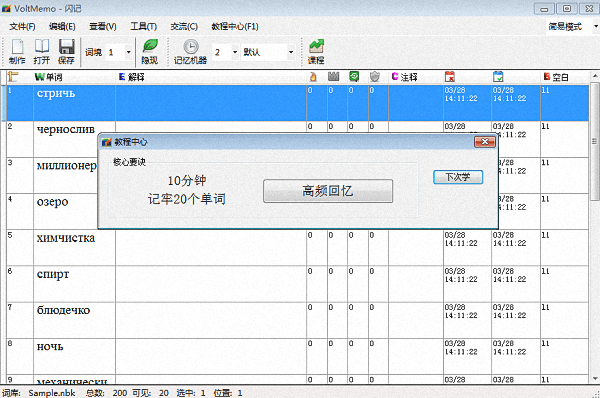
Task: Expand the 默认 mode dropdown
Action: pos(291,52)
